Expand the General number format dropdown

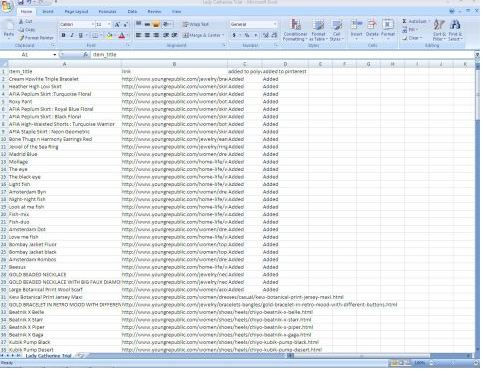pyautogui.click(x=275, y=24)
